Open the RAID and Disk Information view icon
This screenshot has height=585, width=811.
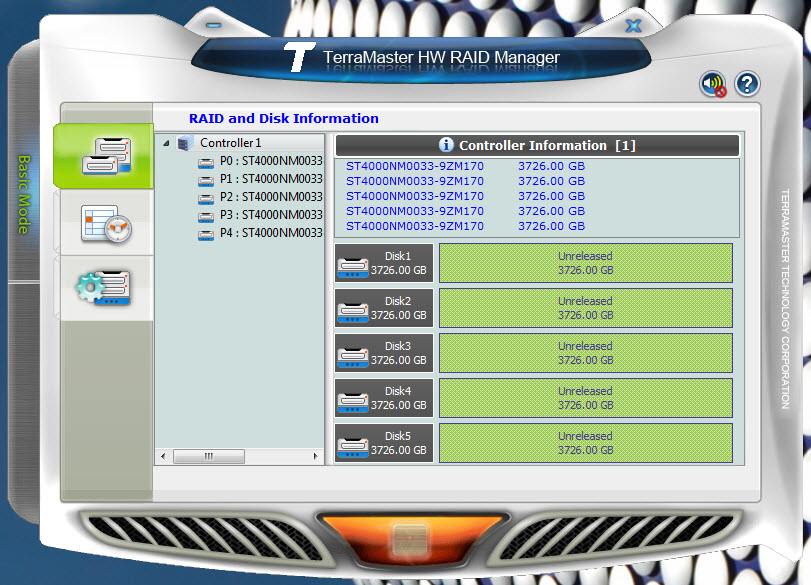[106, 156]
